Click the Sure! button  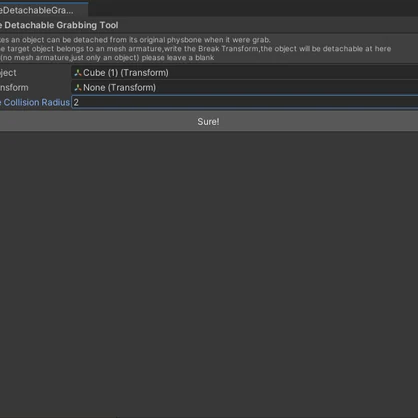(208, 122)
